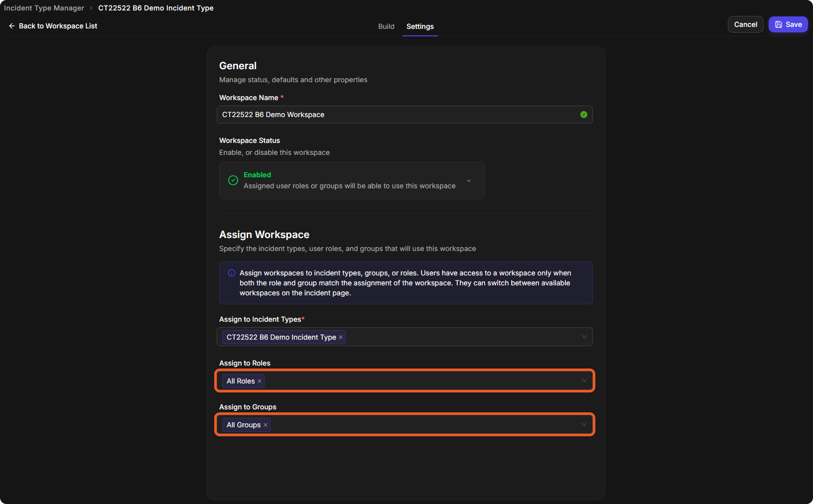The image size is (813, 504).
Task: Open Incident Type Manager breadcrumb
Action: click(x=44, y=8)
